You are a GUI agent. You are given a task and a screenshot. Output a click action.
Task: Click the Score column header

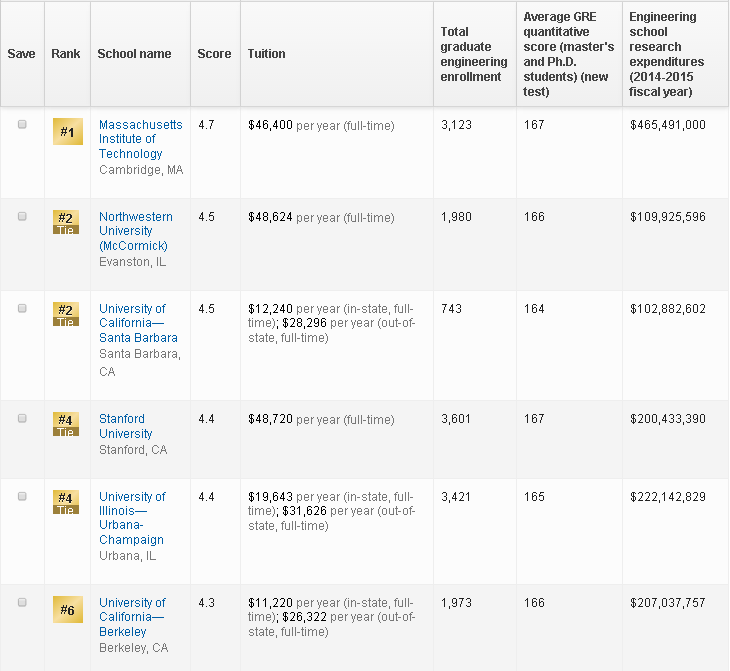pos(214,54)
